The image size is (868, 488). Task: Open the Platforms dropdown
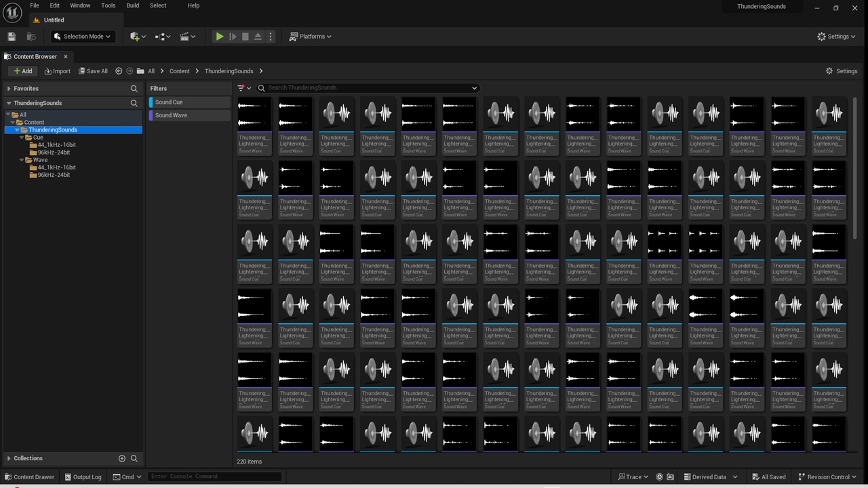pyautogui.click(x=311, y=37)
